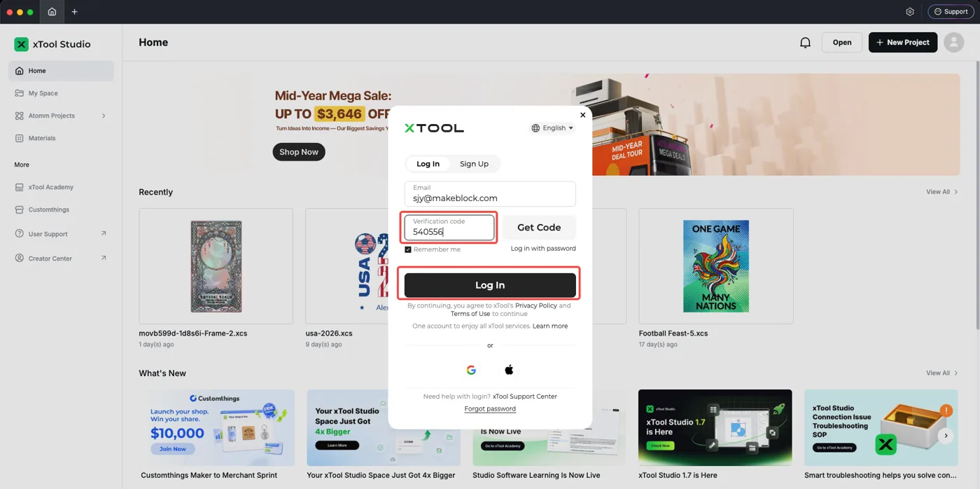Sign in with Apple icon
This screenshot has height=489, width=980.
point(509,369)
